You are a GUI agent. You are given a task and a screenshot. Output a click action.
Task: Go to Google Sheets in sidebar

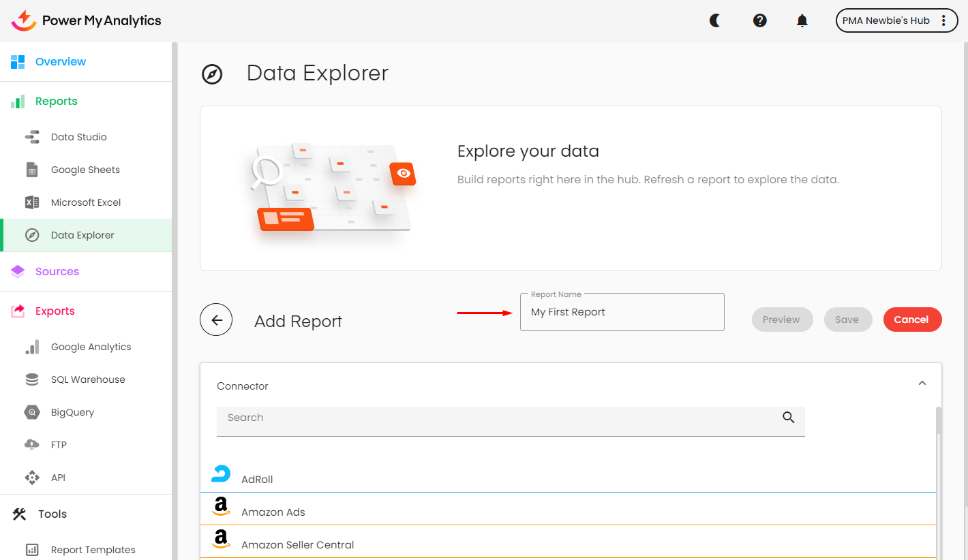pos(85,170)
